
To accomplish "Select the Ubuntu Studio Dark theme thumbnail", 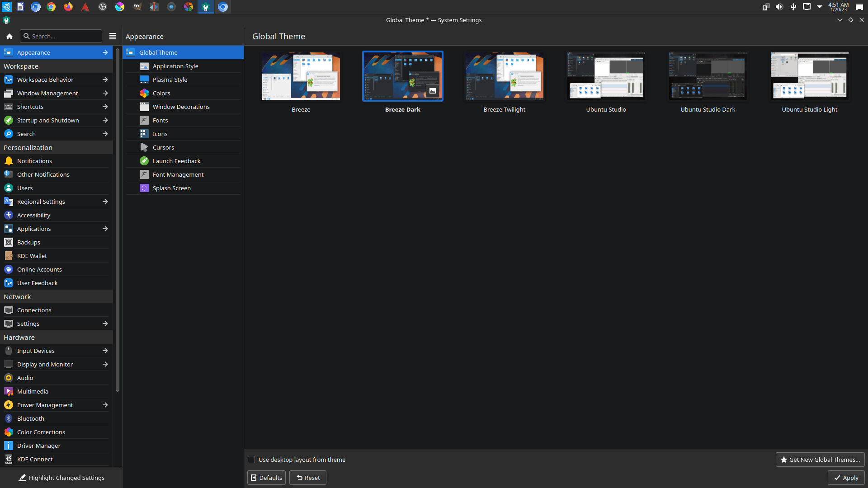I will click(708, 76).
